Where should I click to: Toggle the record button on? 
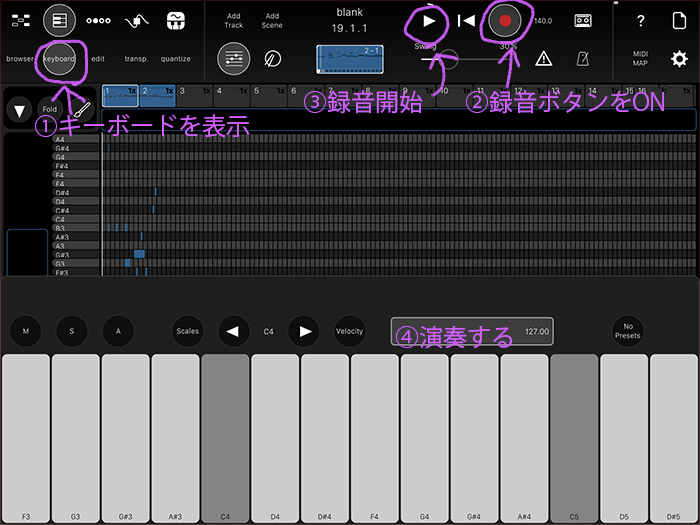(x=505, y=21)
